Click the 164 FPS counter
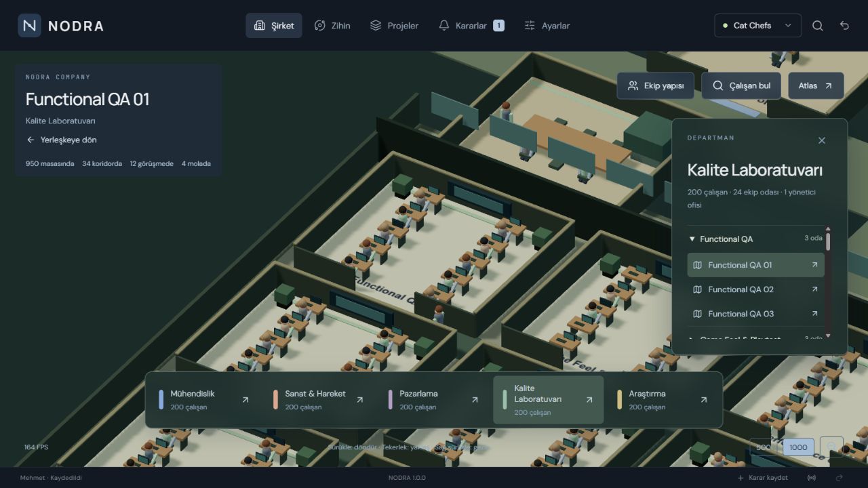This screenshot has height=488, width=868. pyautogui.click(x=36, y=447)
